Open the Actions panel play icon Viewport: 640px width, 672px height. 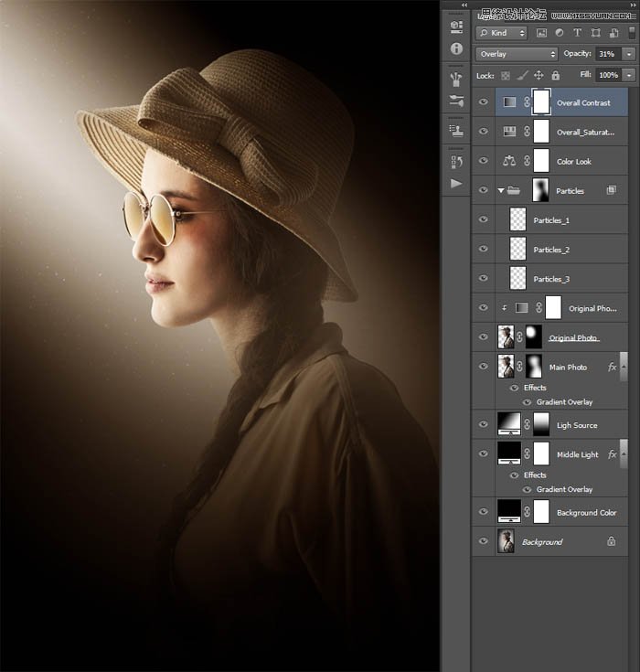click(x=456, y=183)
